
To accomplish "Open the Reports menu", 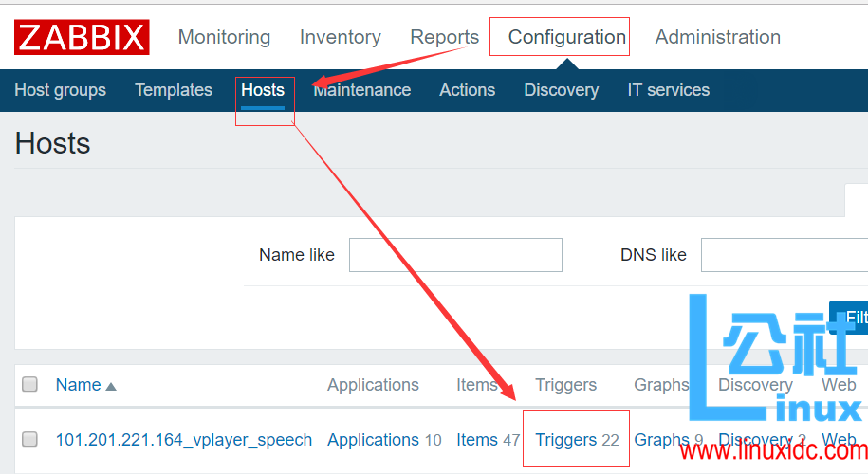I will point(445,37).
